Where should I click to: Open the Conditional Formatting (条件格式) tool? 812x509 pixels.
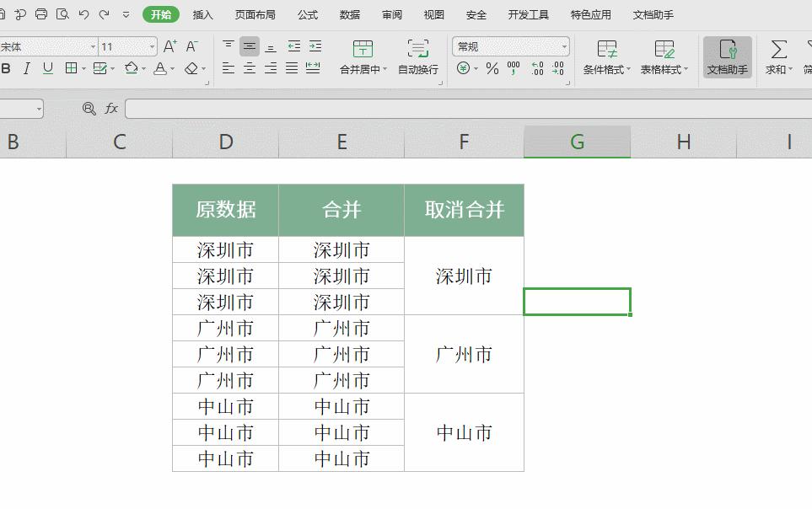click(x=605, y=59)
